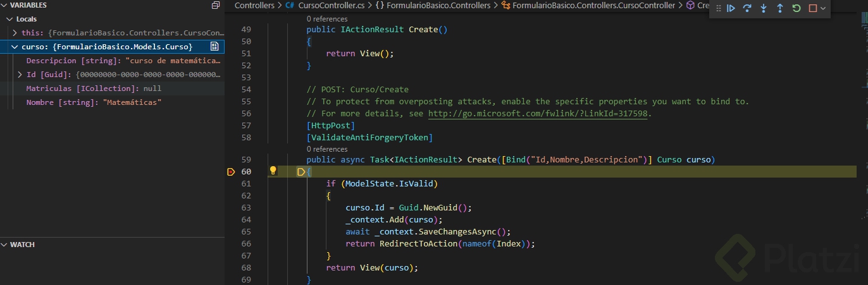View binary data icon on curso row
Screen dimensions: 868x285
click(214, 46)
